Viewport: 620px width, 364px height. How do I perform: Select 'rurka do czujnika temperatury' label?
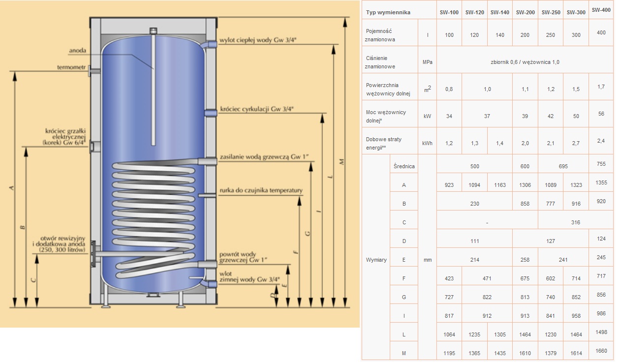click(x=261, y=190)
